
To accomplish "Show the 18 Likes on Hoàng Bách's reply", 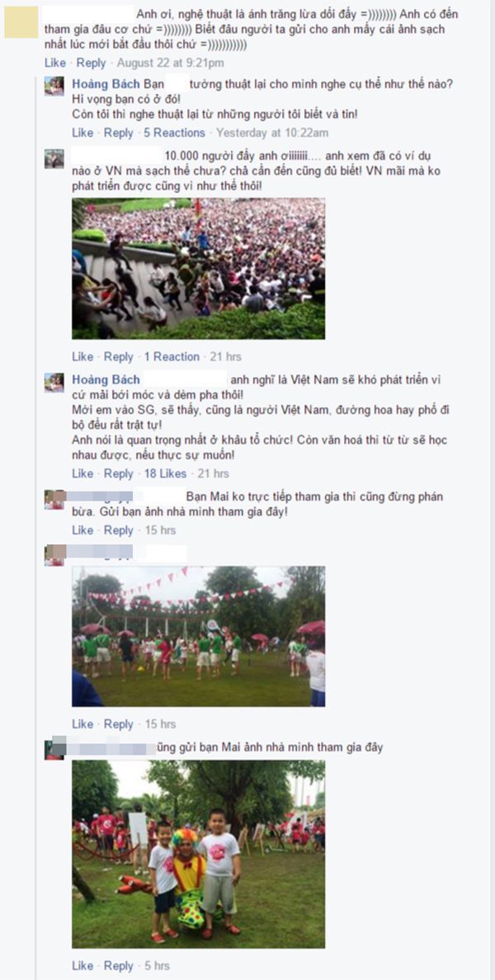I will click(166, 474).
